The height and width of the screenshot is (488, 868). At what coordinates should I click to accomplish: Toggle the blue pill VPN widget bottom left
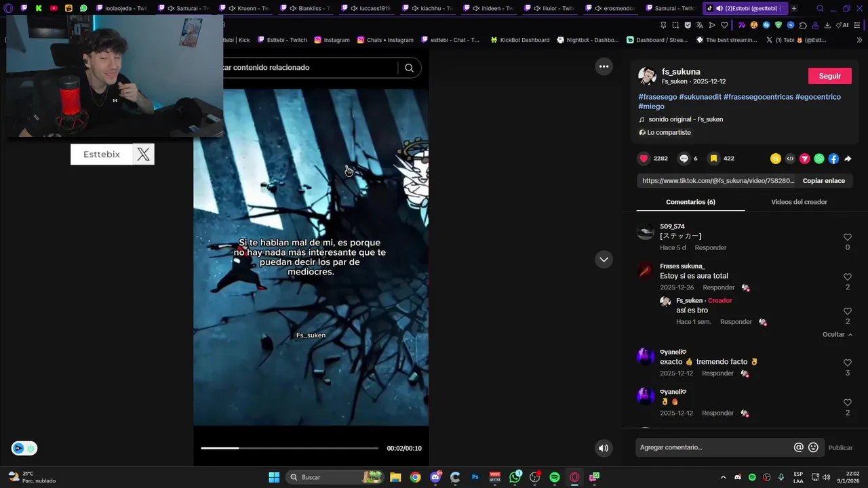point(24,448)
